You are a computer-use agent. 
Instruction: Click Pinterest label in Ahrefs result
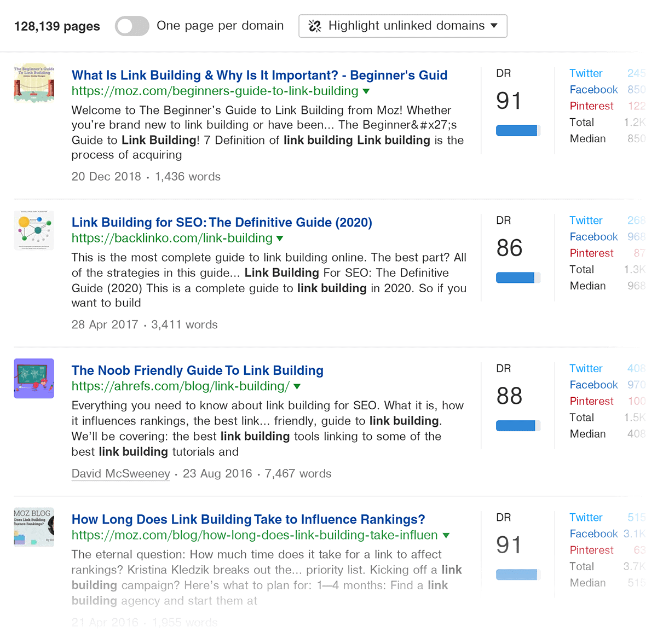[x=591, y=402]
